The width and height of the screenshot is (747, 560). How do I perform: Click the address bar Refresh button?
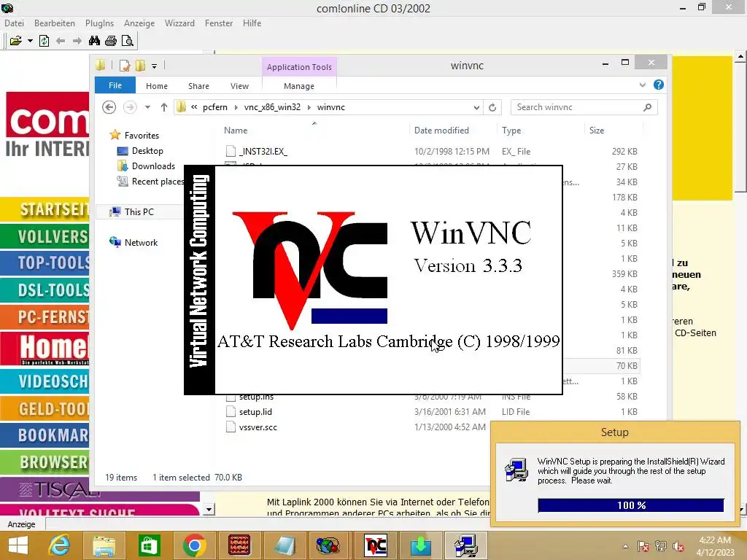[x=492, y=107]
